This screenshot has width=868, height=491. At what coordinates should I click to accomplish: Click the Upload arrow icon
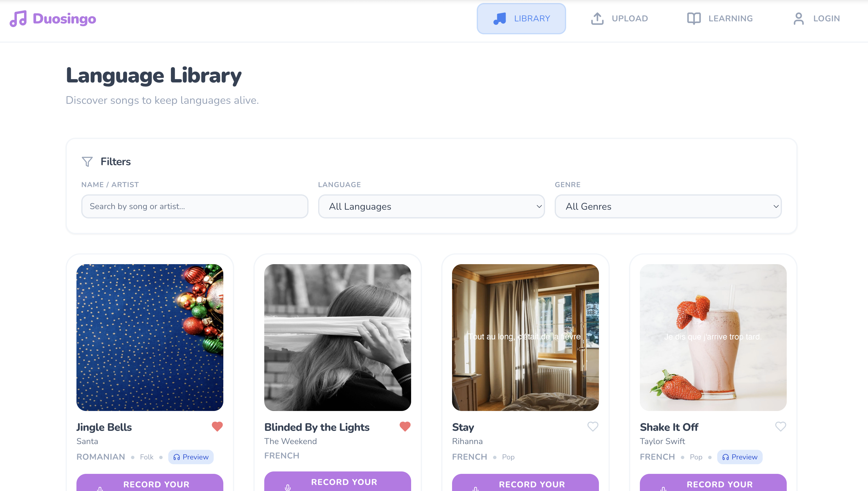tap(597, 19)
